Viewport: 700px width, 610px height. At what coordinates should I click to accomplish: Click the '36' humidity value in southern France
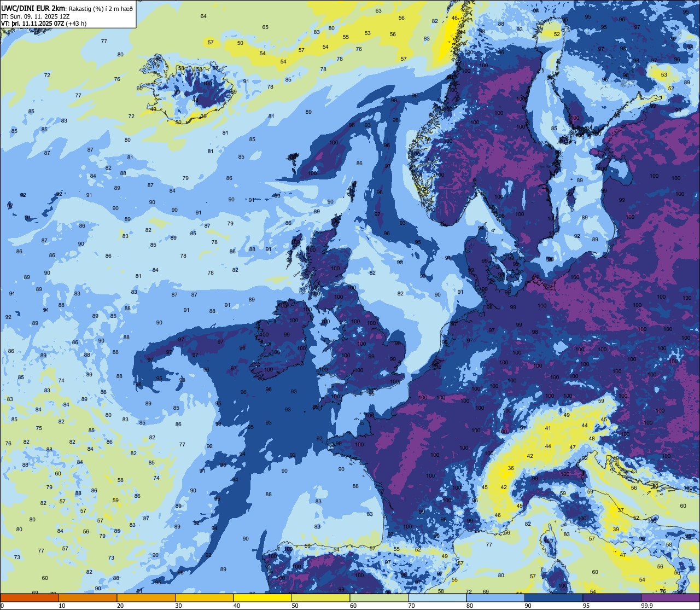click(511, 468)
